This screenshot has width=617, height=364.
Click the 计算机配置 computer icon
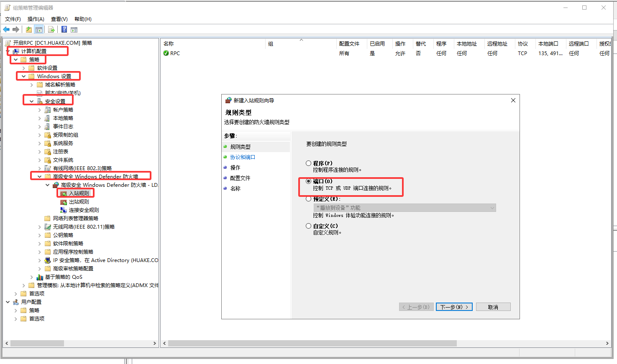click(16, 51)
